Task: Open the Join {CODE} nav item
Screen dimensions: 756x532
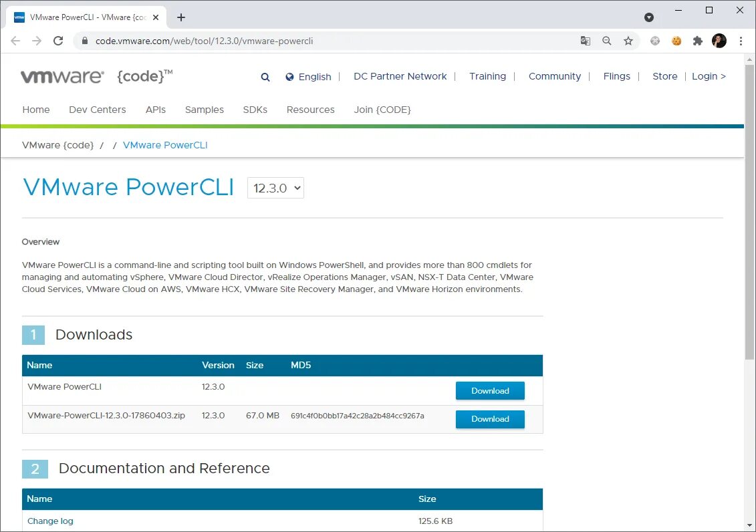Action: [382, 110]
